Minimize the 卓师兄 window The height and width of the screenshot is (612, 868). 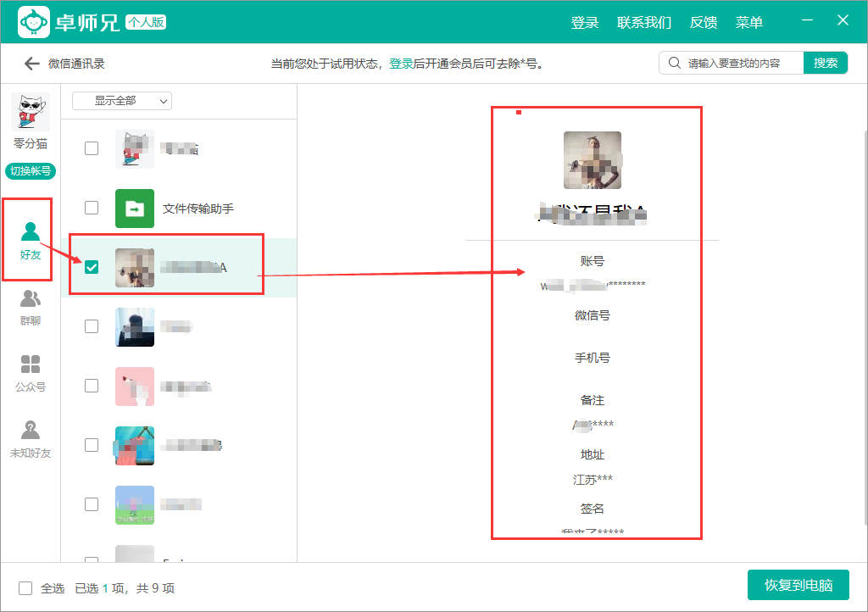point(808,20)
